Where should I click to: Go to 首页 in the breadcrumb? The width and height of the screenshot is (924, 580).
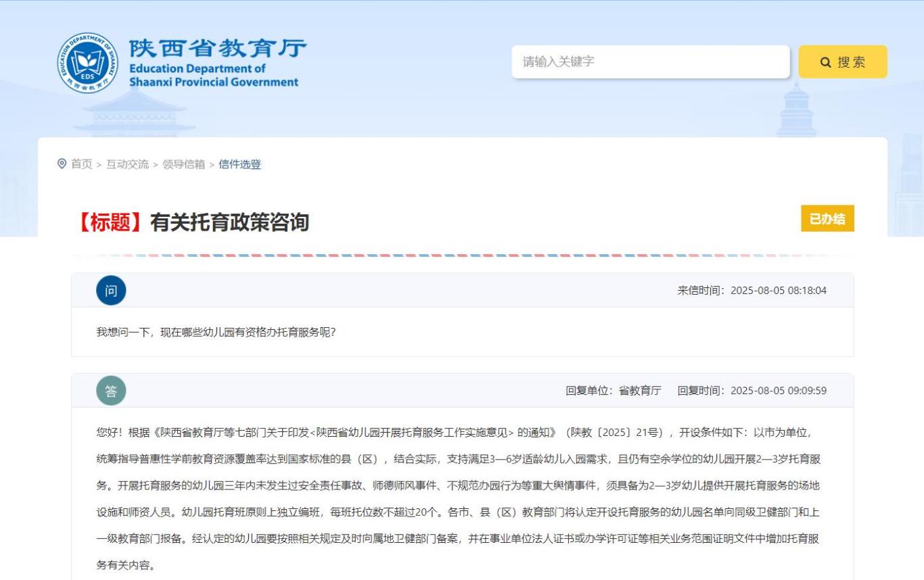click(x=82, y=164)
